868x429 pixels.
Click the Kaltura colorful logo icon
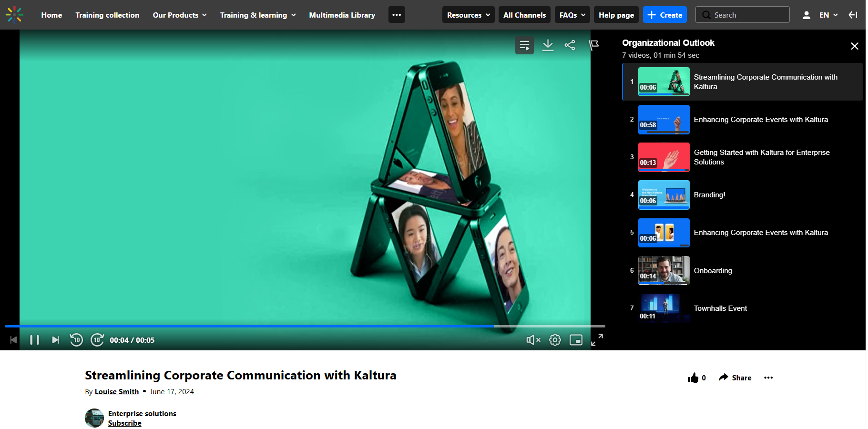coord(14,15)
